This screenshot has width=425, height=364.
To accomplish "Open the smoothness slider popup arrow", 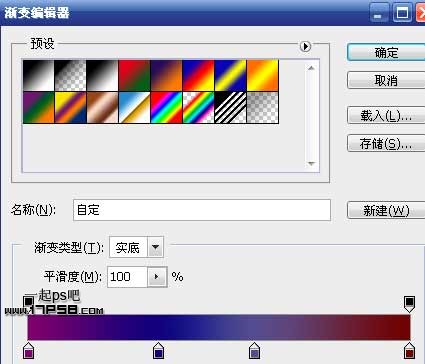I will [x=157, y=277].
